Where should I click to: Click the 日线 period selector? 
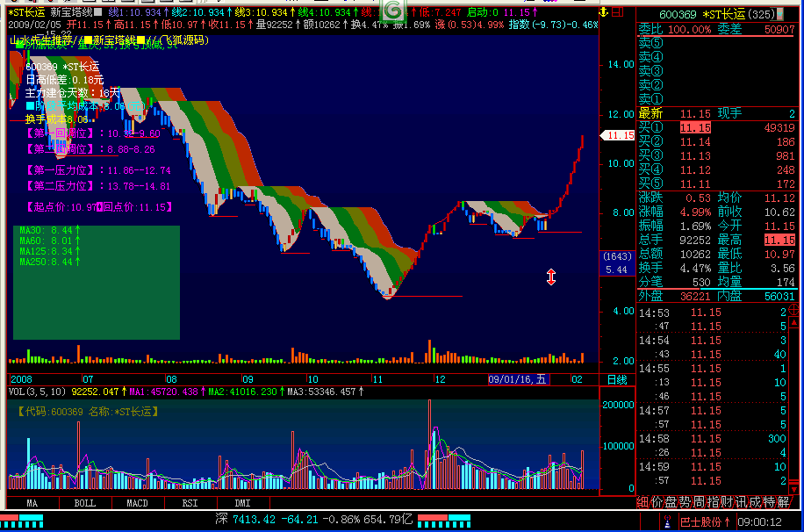[617, 379]
